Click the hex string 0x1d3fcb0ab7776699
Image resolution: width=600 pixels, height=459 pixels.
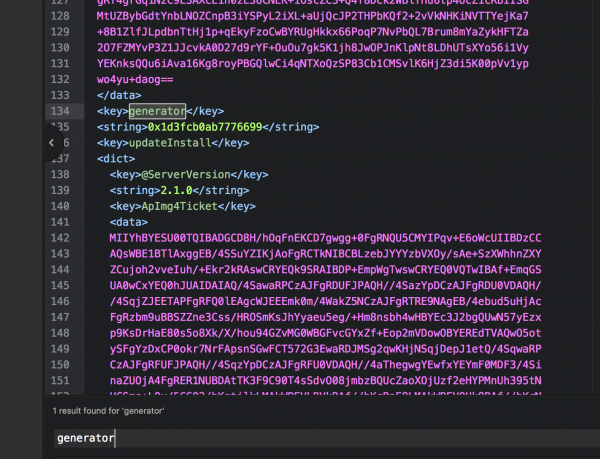tap(204, 127)
